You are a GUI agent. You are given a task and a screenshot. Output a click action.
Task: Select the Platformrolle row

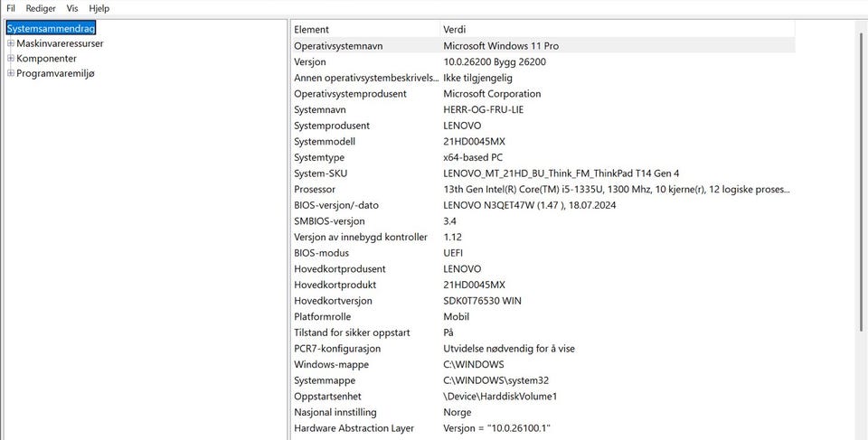pyautogui.click(x=543, y=316)
